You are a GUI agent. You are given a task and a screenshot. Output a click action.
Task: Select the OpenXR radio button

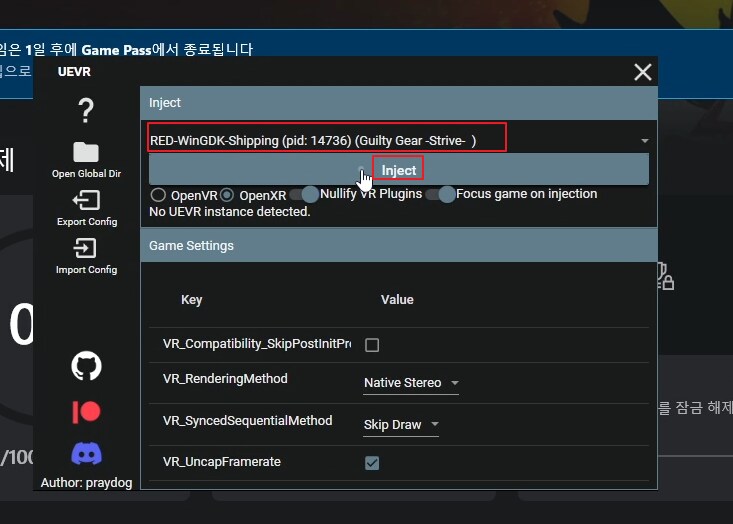227,194
